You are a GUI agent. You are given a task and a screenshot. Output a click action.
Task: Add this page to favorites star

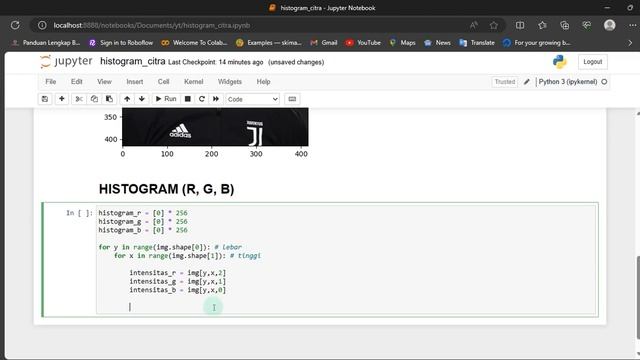(x=493, y=25)
